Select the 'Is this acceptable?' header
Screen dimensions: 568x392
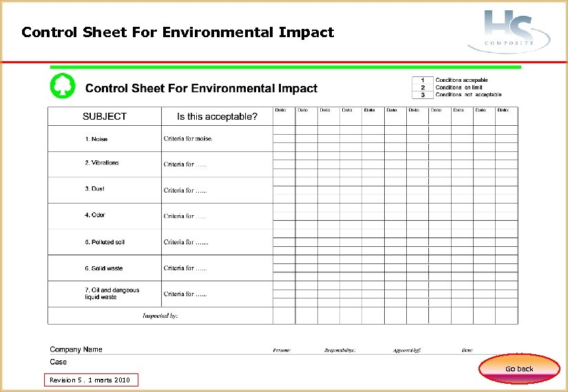click(x=217, y=116)
